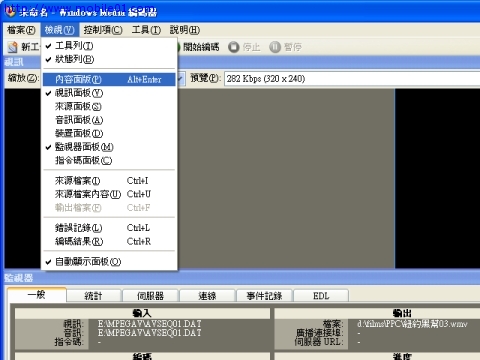
Task: Open the 控制項(C) menu
Action: coord(103,30)
